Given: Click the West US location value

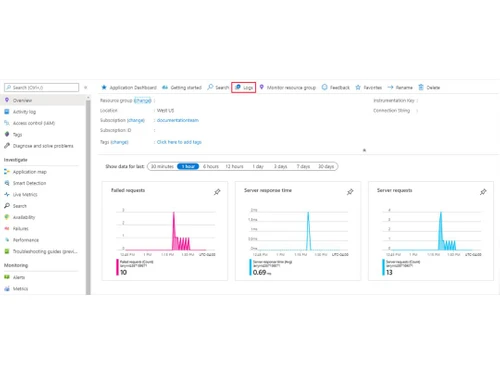Looking at the screenshot, I should pyautogui.click(x=165, y=110).
